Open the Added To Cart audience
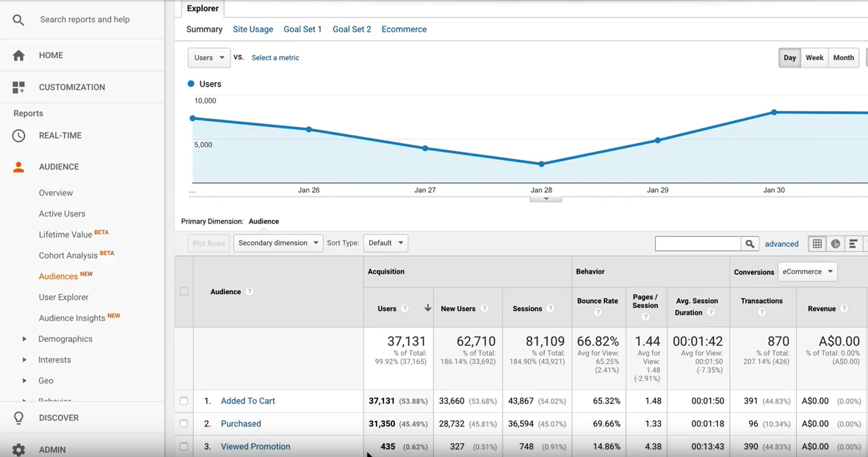The image size is (868, 457). tap(248, 401)
